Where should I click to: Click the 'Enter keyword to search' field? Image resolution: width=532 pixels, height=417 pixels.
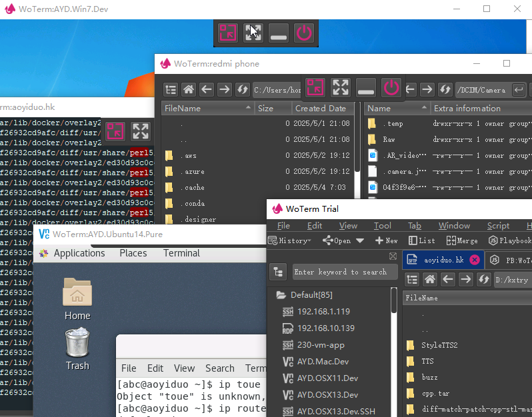[340, 272]
